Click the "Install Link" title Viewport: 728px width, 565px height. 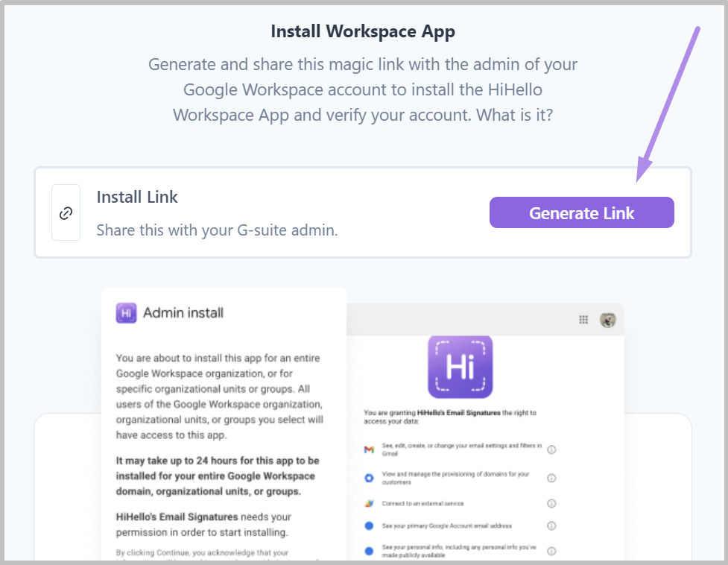137,197
